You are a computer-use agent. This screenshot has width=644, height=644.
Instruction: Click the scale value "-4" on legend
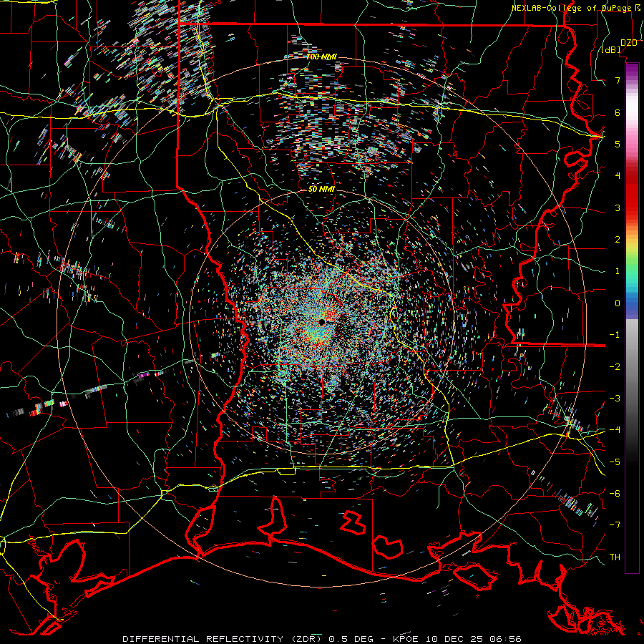click(x=615, y=430)
